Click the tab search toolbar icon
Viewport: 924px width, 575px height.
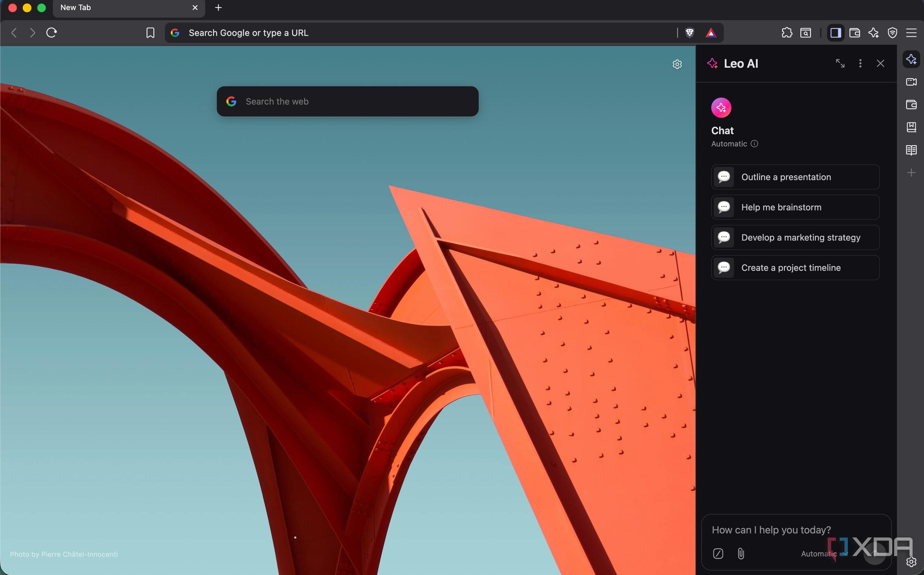click(805, 33)
